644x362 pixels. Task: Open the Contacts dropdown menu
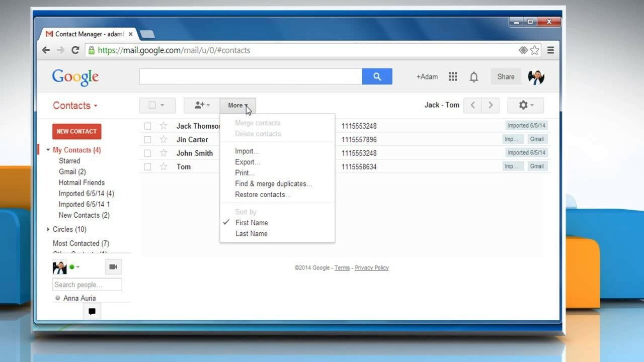point(74,106)
